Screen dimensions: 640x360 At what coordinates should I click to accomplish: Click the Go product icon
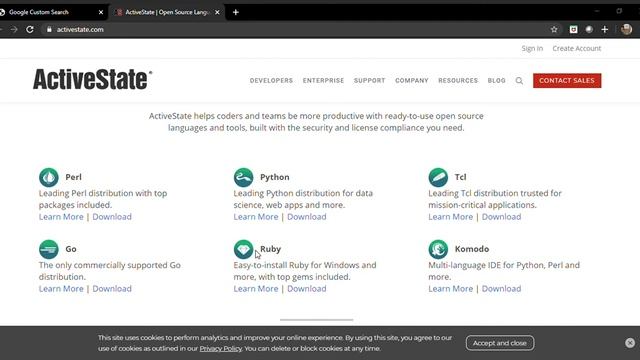coord(49,249)
